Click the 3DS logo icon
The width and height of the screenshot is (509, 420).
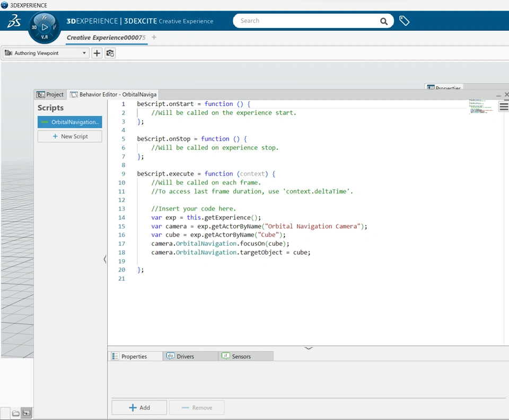[x=14, y=21]
